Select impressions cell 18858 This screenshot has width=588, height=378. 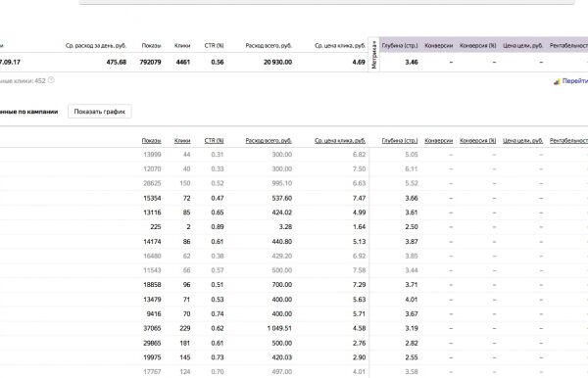click(152, 285)
